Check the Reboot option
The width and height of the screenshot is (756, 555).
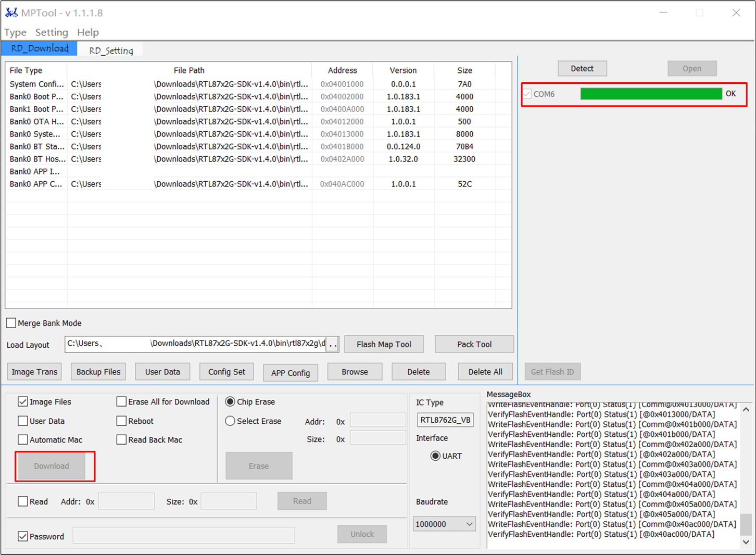coord(122,421)
